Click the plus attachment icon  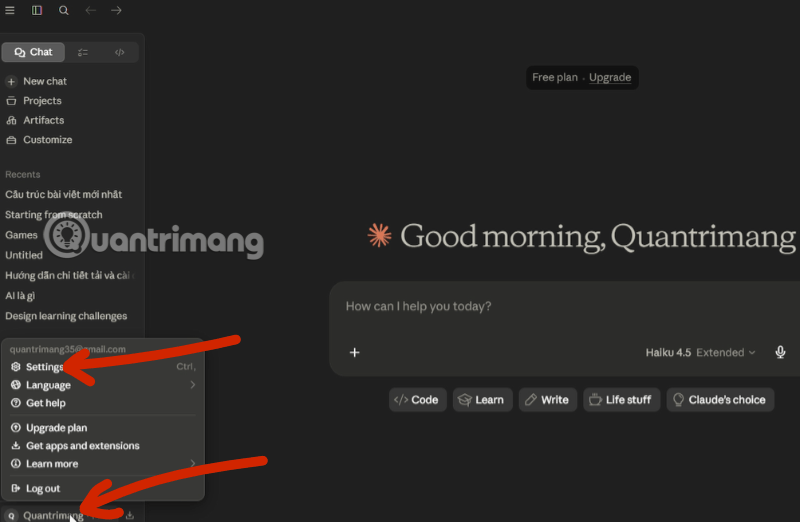pos(355,353)
